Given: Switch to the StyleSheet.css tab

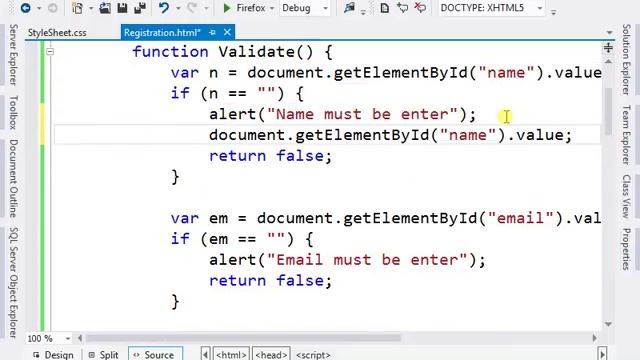Looking at the screenshot, I should [57, 33].
